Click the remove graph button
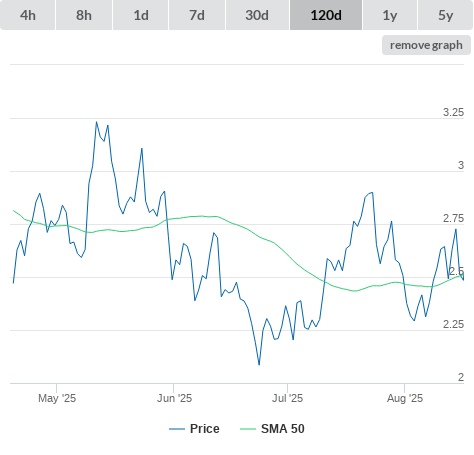 [x=426, y=45]
